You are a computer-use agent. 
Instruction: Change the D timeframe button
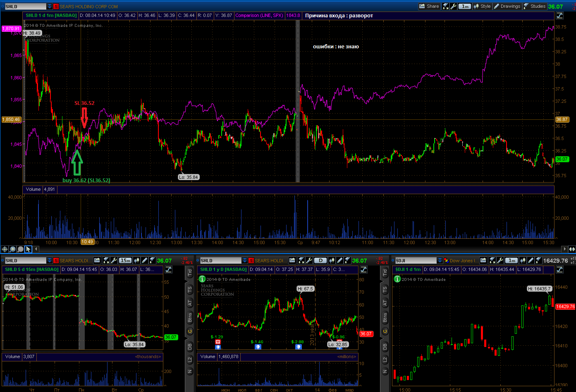pos(320,261)
